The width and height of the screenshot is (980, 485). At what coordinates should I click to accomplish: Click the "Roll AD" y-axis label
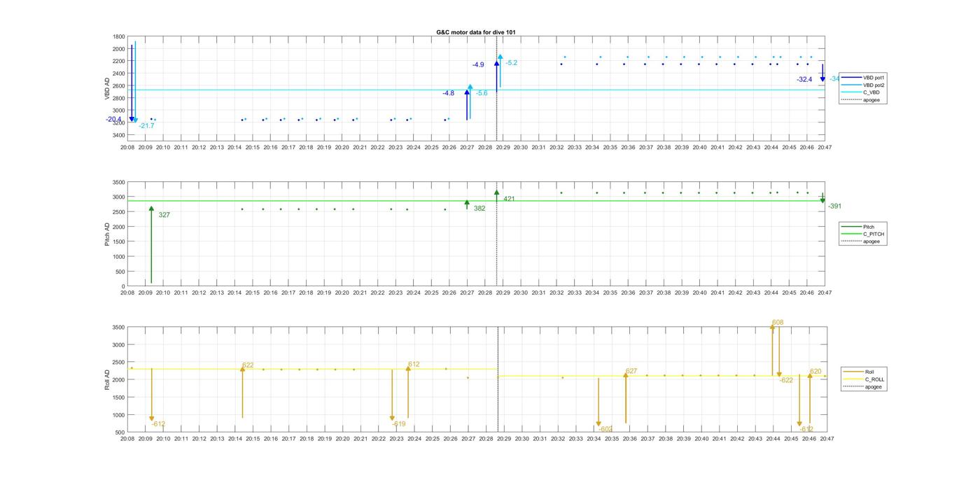pos(107,379)
